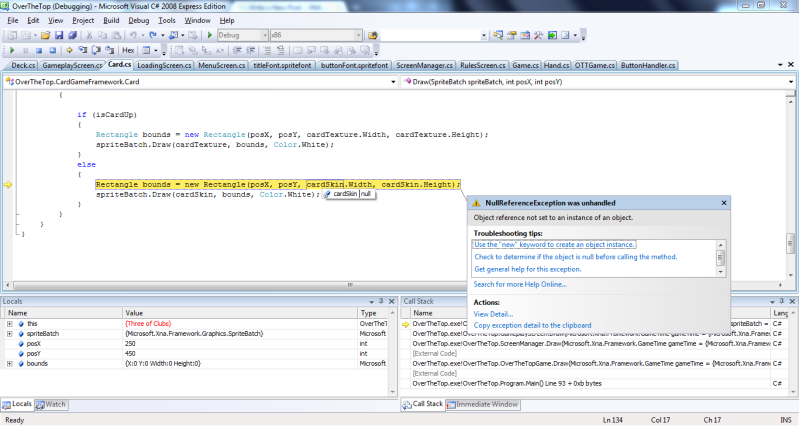Click 'Use the new keyword' troubleshooting tip
Screen dimensions: 799x426
[x=554, y=245]
